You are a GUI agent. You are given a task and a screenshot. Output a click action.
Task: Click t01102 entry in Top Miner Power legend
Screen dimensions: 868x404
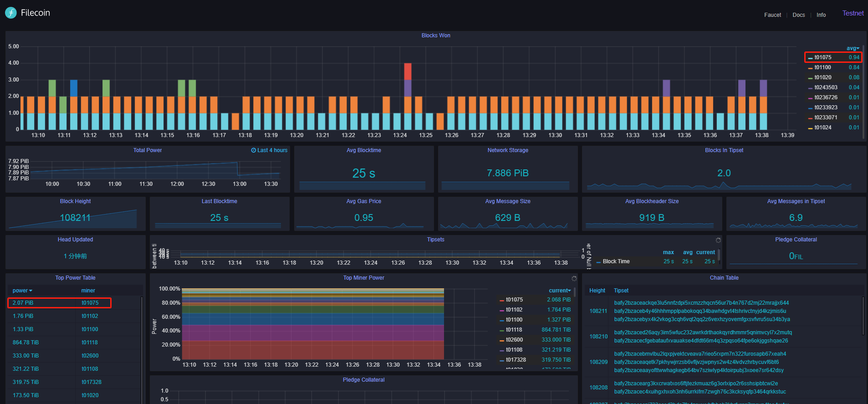(x=514, y=310)
